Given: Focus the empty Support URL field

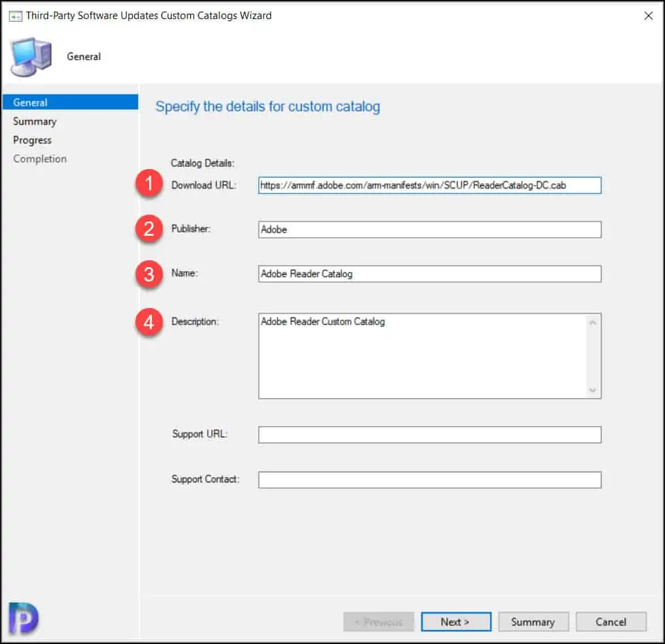Looking at the screenshot, I should (429, 435).
